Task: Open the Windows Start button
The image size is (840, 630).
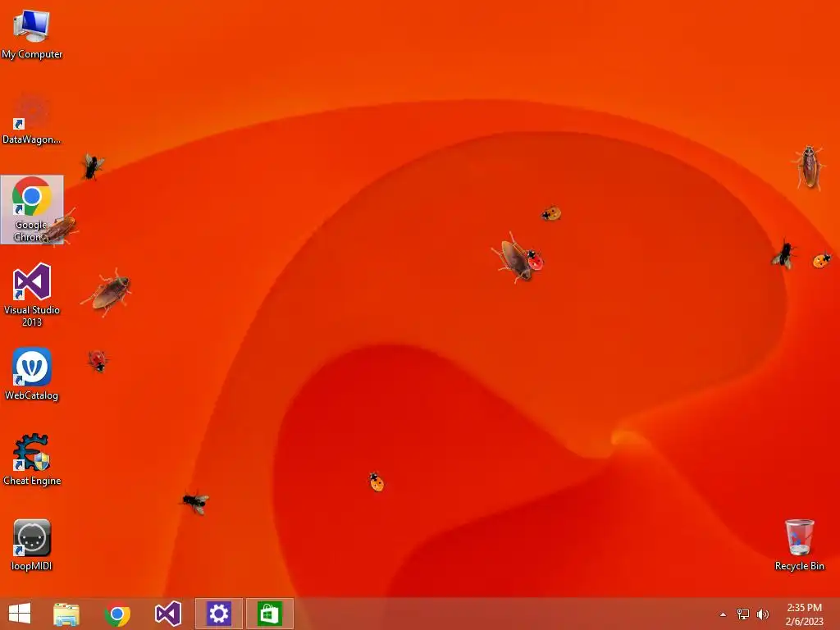Action: click(20, 614)
